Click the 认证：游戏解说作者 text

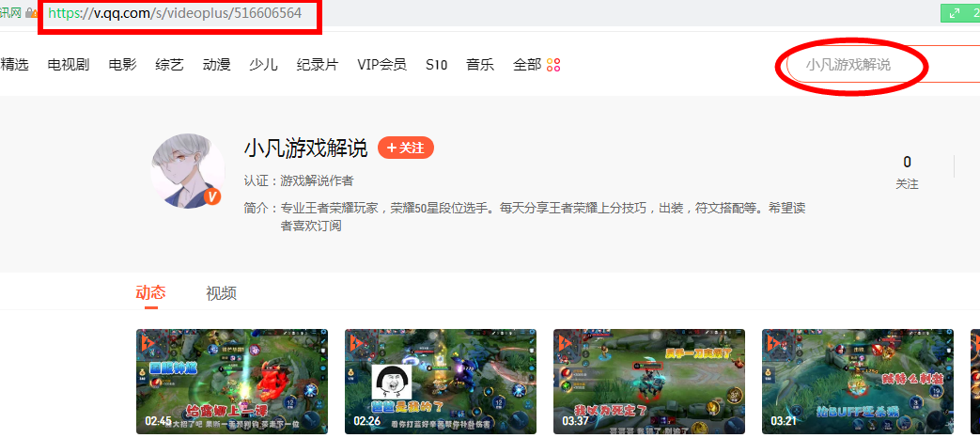click(299, 181)
